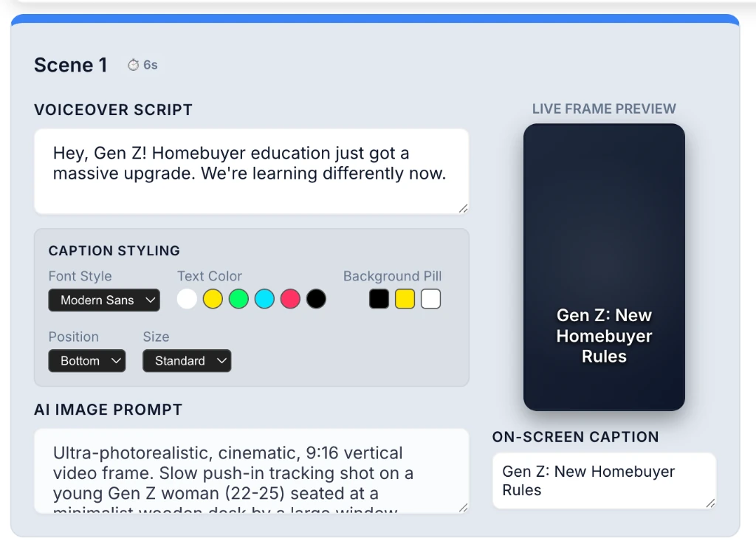Click the stopwatch icon beside 6s

click(133, 64)
